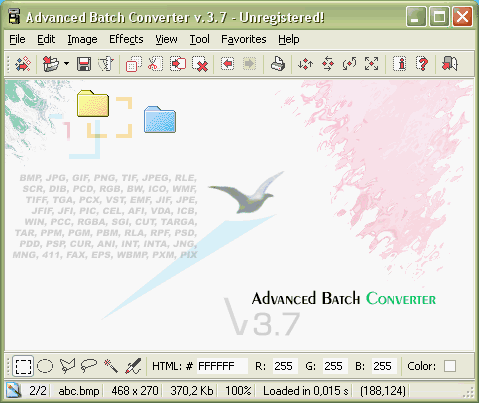Delete selection with the red X icon

[x=200, y=64]
